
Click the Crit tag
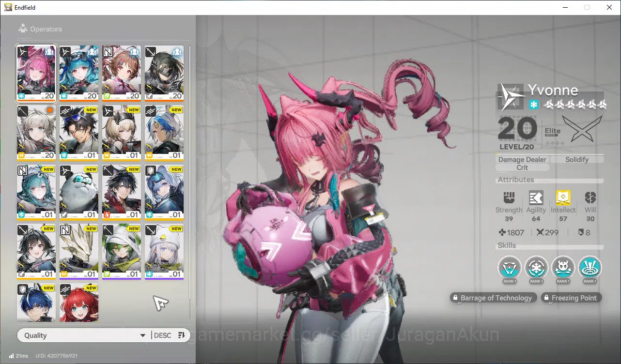522,167
